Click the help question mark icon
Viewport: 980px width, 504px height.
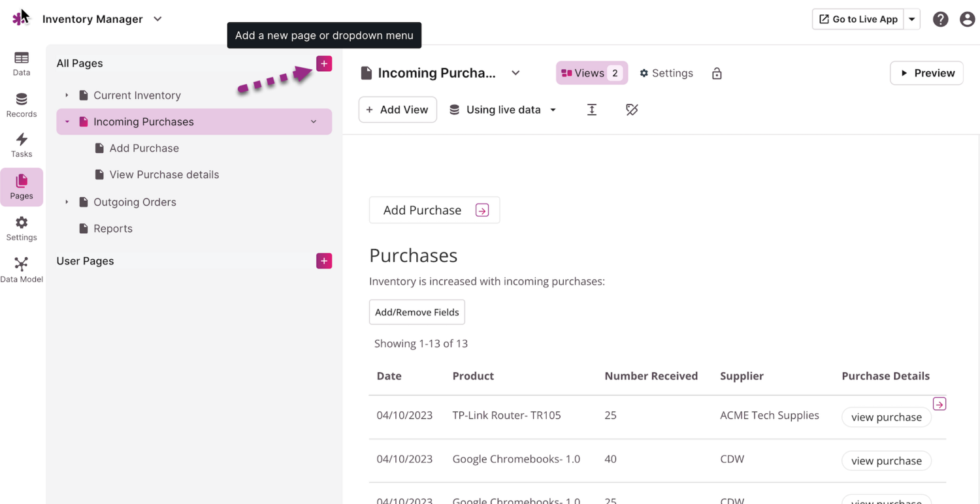click(940, 19)
